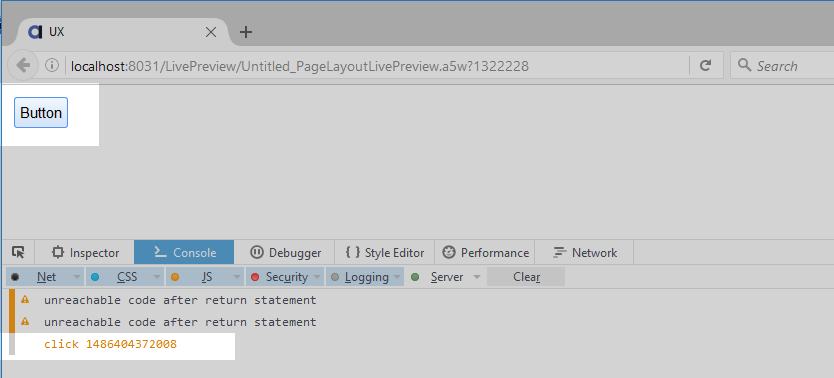This screenshot has width=834, height=378.
Task: Close the UX browser tab
Action: click(211, 32)
